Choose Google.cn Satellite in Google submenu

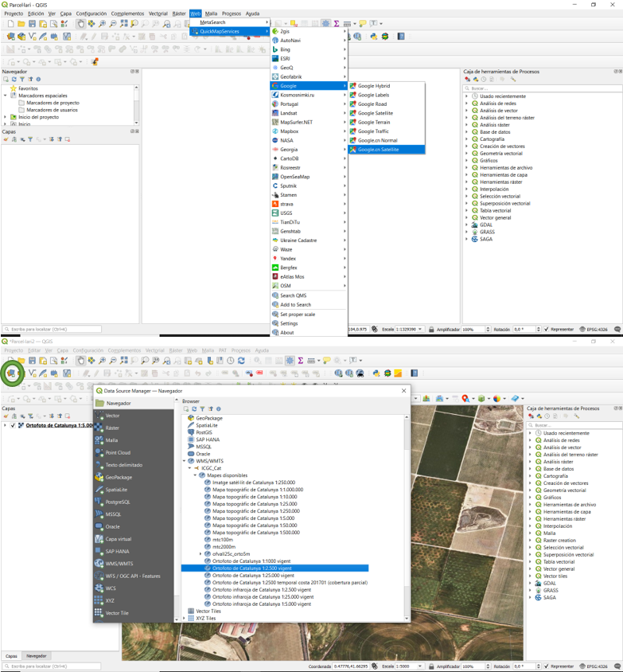pos(387,150)
